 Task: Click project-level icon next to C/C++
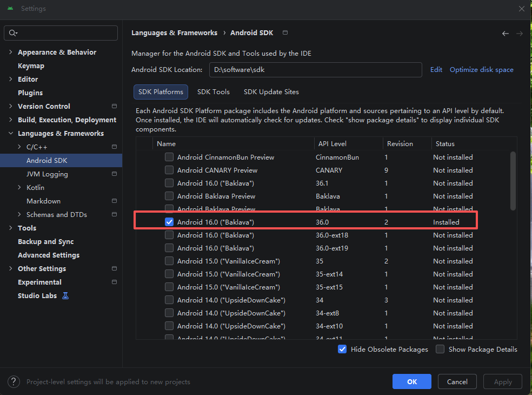[x=114, y=147]
